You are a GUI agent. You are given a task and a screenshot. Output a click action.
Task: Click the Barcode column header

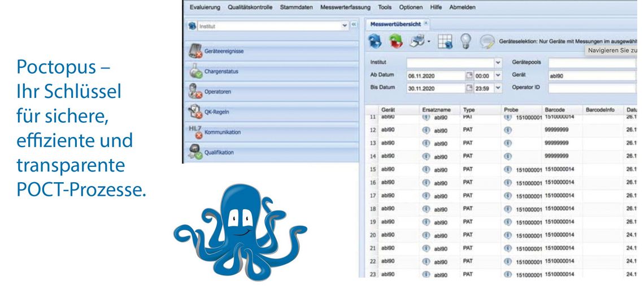pos(562,110)
